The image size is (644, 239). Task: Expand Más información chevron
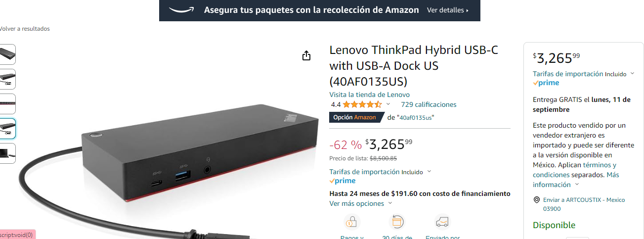[x=576, y=185]
